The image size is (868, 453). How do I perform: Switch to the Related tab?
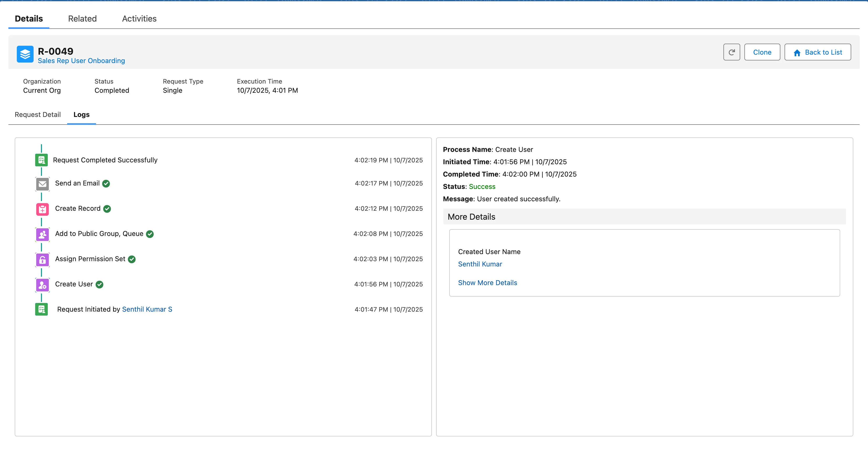click(x=82, y=19)
